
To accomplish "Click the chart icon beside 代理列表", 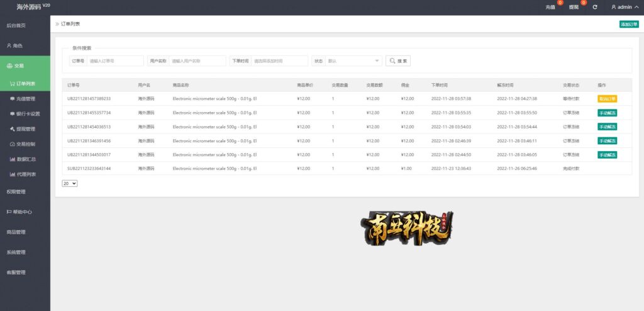I will 12,174.
